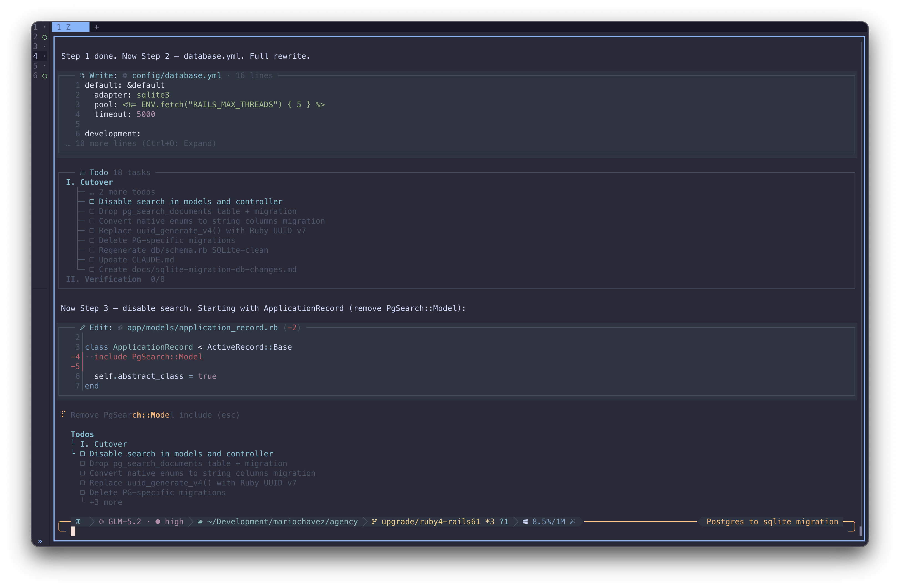The image size is (900, 588).
Task: Check 'Disable search' in the Todo 18 tasks panel
Action: [x=92, y=201]
